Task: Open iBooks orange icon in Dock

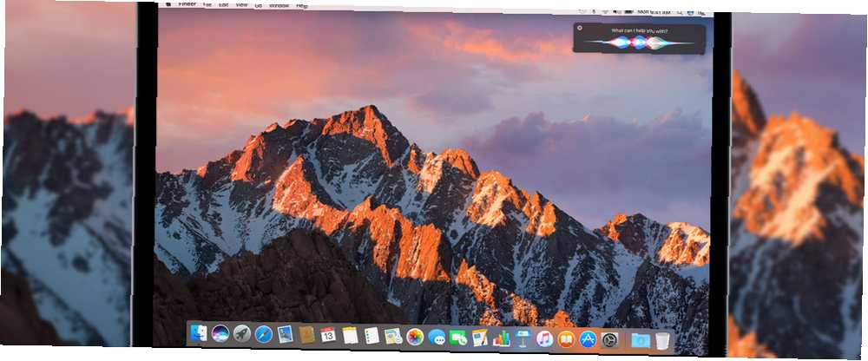Action: click(x=566, y=338)
